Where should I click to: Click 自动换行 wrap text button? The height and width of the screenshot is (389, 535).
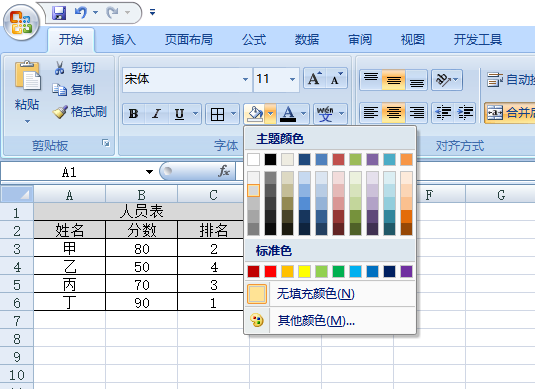pyautogui.click(x=510, y=80)
